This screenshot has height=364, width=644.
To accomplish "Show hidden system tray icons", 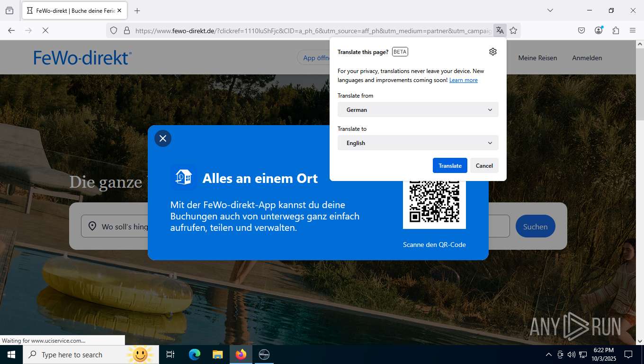I will [549, 355].
